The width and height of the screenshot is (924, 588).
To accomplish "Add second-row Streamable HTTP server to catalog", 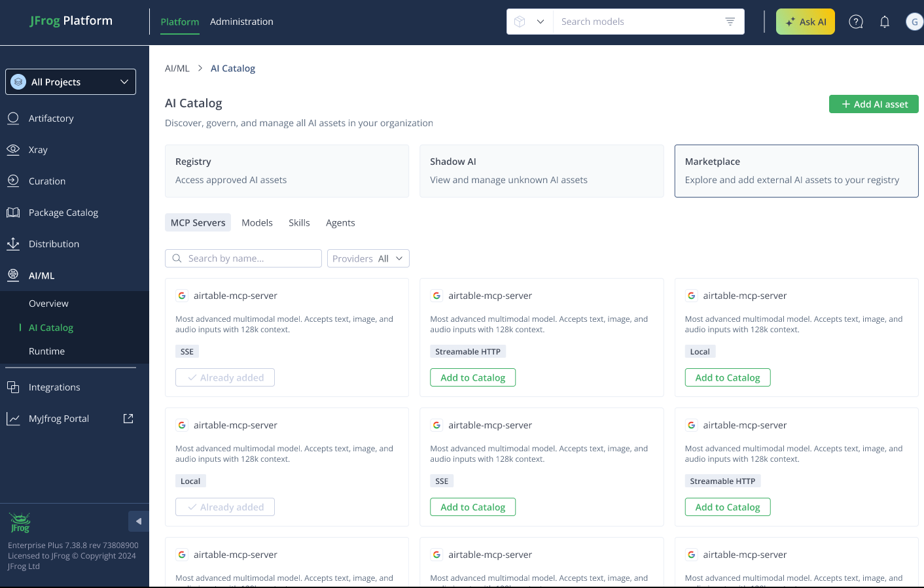I will [728, 507].
